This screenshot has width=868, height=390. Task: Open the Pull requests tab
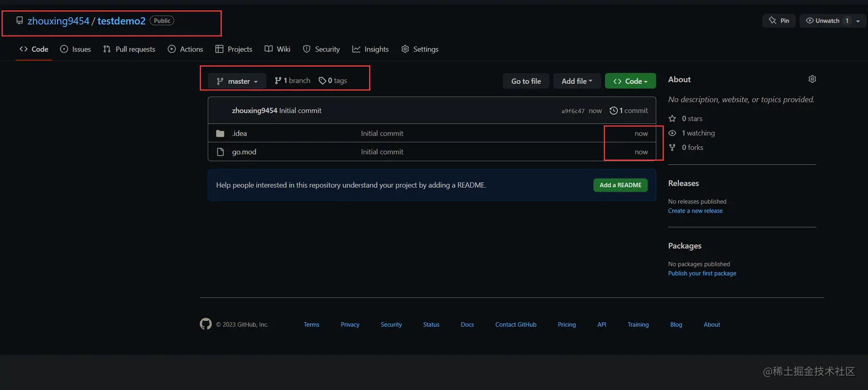(x=129, y=49)
